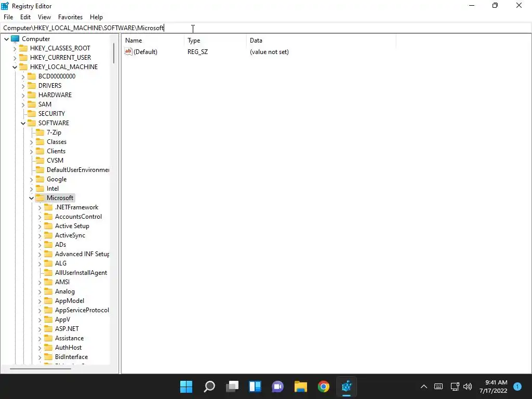Click the Registry Editor taskbar icon
Image resolution: width=532 pixels, height=399 pixels.
click(x=347, y=387)
